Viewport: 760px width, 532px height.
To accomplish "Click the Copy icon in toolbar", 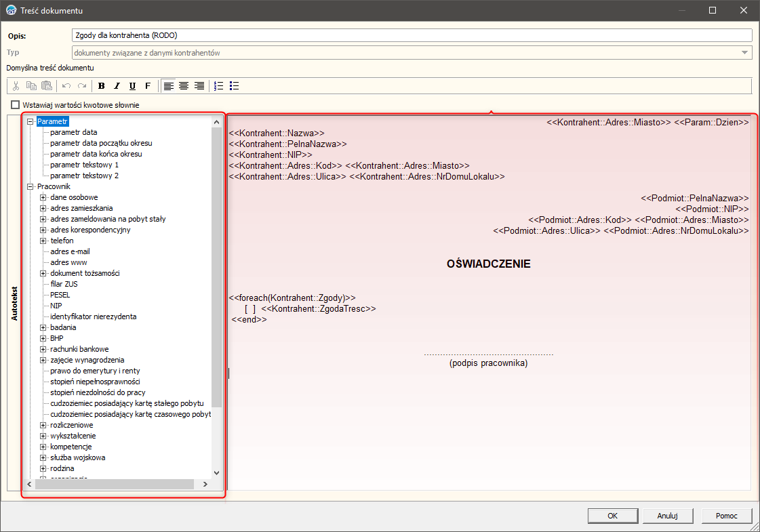I will 31,86.
